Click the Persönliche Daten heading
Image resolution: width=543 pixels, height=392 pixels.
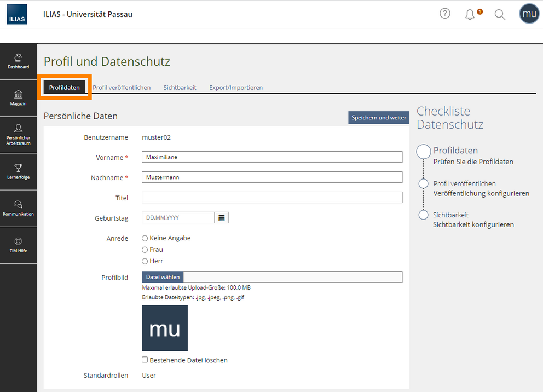[80, 116]
